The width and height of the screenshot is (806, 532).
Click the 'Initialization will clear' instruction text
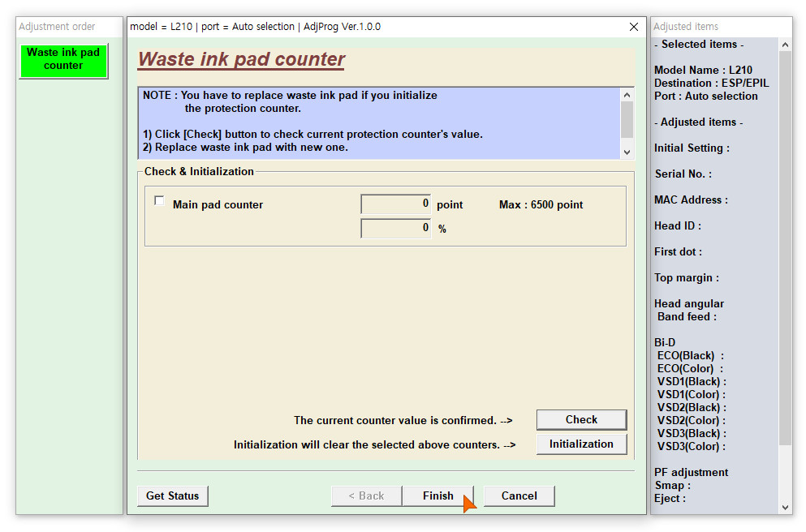click(375, 444)
